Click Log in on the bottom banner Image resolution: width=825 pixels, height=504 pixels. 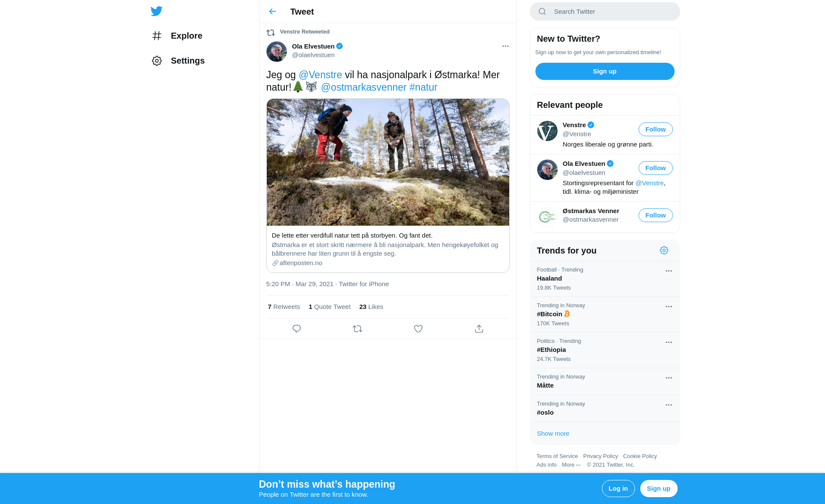618,489
